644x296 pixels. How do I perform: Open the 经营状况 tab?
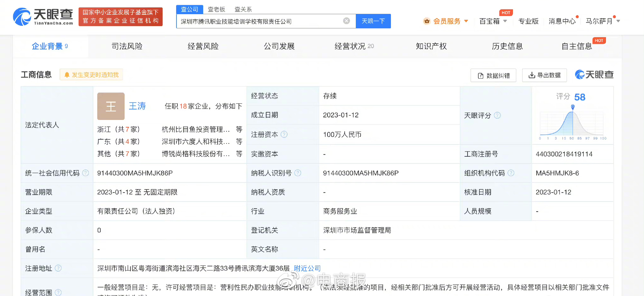pos(354,46)
